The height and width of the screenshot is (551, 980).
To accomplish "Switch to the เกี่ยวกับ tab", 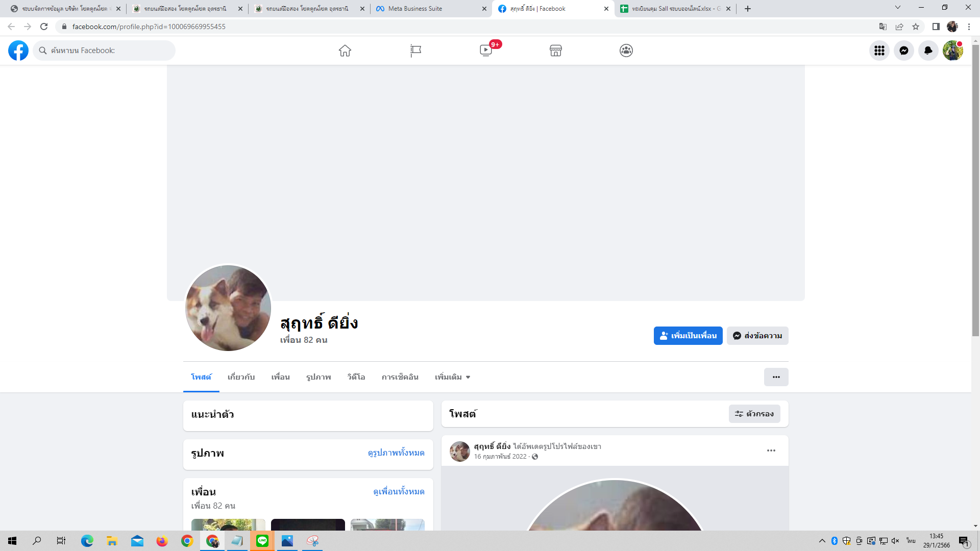I will click(241, 377).
